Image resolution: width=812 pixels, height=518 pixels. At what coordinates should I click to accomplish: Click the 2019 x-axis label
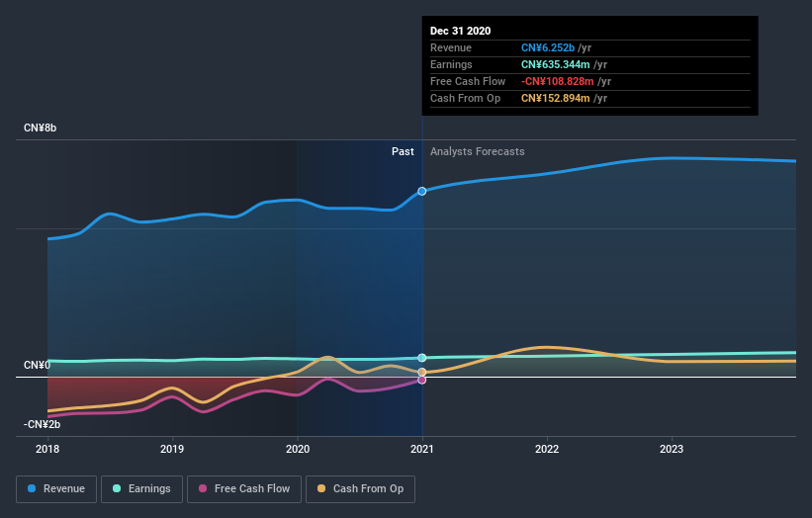pos(172,449)
